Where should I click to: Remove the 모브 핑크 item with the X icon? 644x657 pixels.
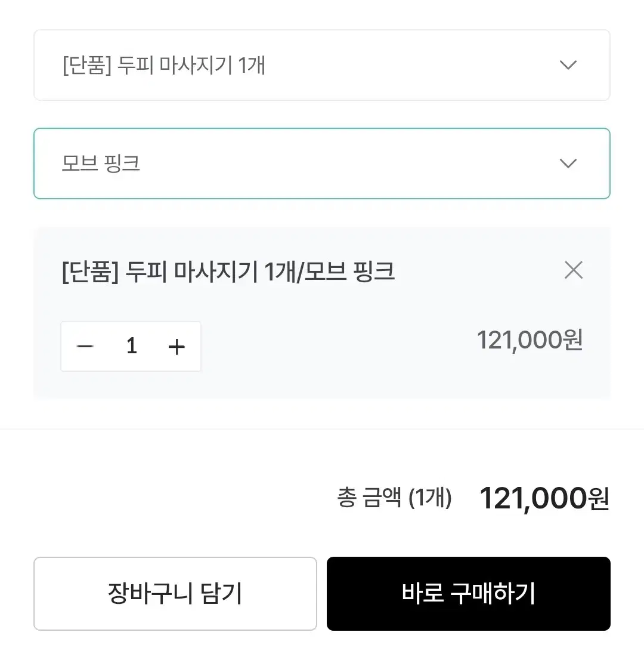coord(573,270)
